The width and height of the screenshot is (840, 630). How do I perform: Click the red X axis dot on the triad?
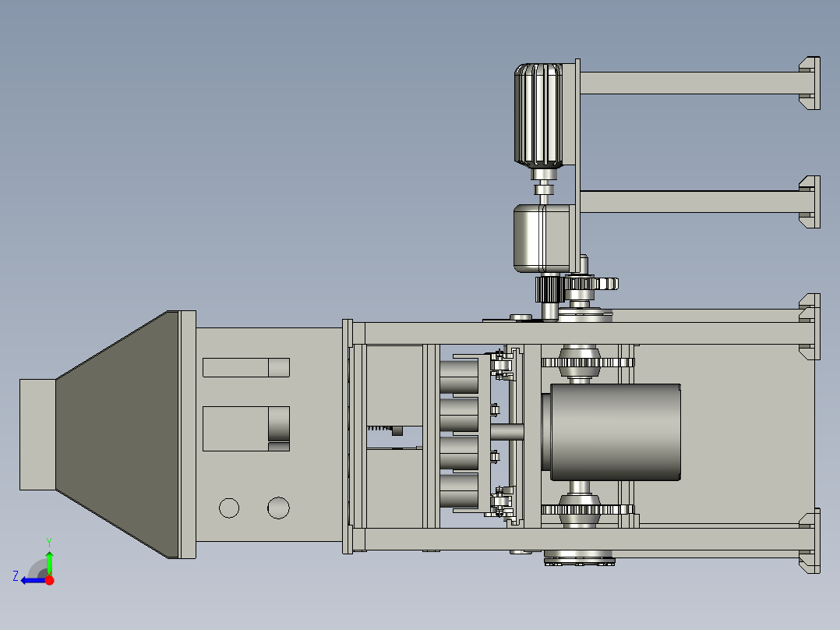[x=49, y=580]
